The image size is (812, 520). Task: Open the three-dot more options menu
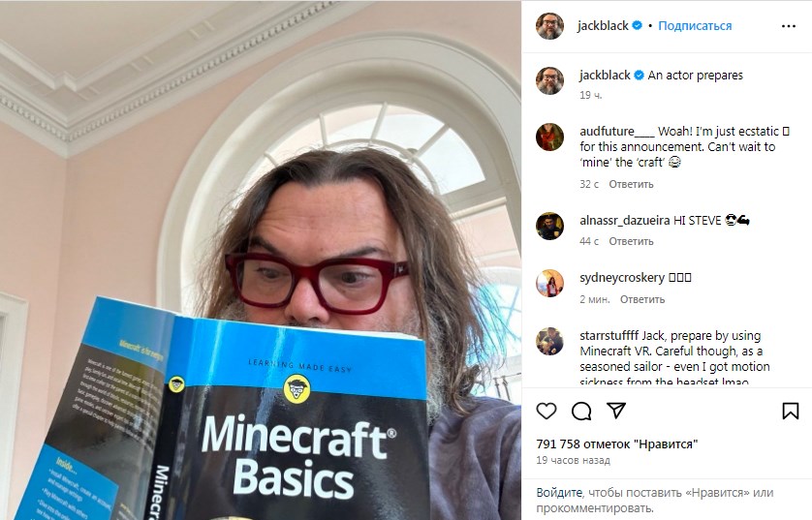point(788,26)
